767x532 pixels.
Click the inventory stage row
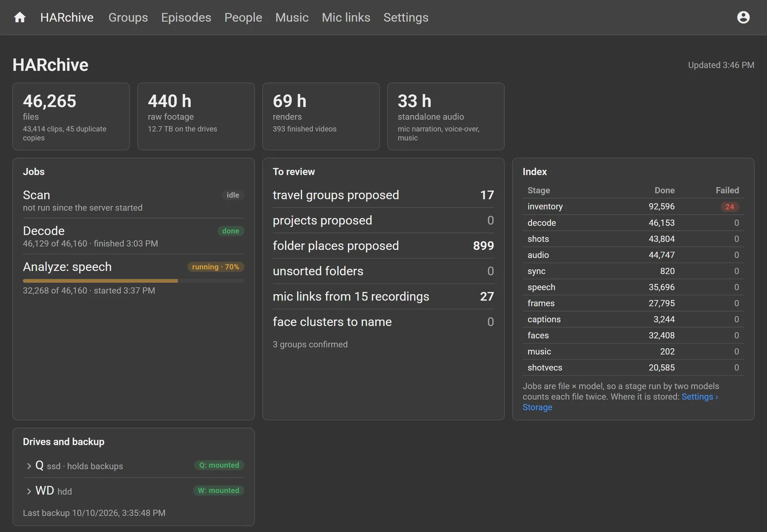[633, 207]
